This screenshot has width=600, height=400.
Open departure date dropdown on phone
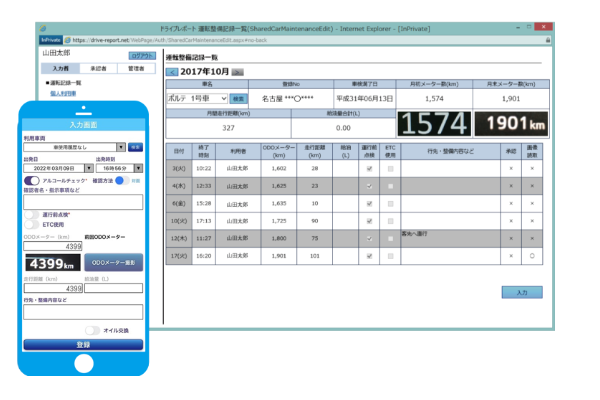56,168
